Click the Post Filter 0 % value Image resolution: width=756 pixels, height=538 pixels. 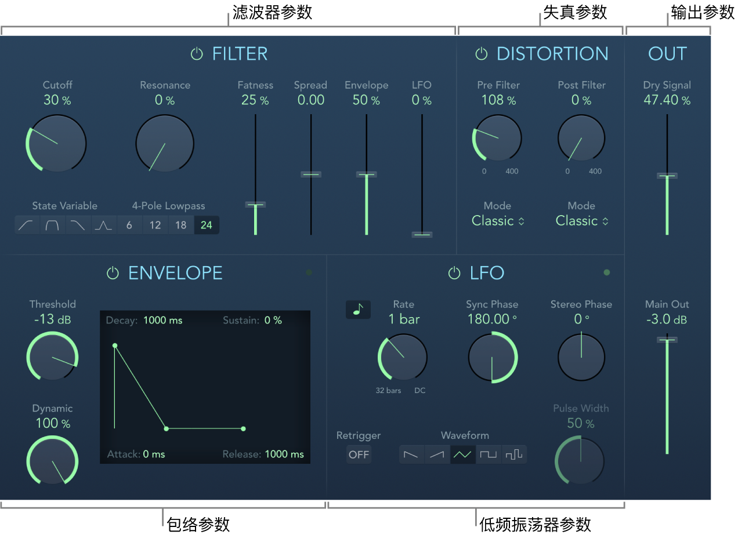(581, 100)
